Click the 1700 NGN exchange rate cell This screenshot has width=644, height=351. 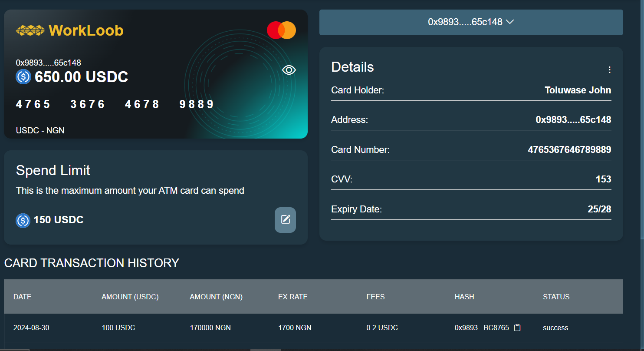coord(295,328)
